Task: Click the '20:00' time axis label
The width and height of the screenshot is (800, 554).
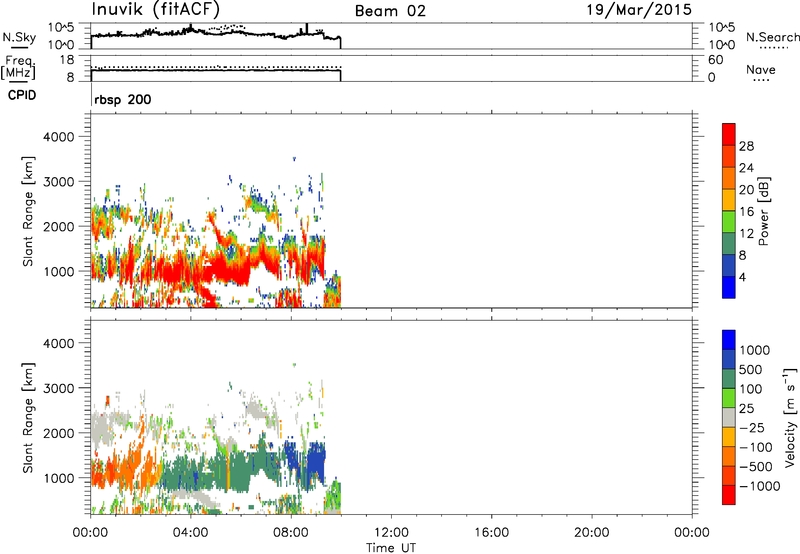Action: point(592,533)
